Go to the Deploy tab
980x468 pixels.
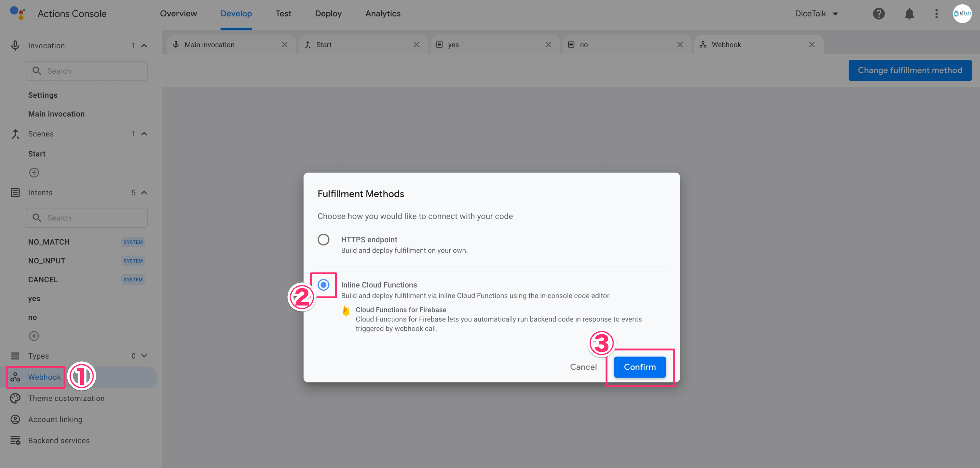pos(328,14)
